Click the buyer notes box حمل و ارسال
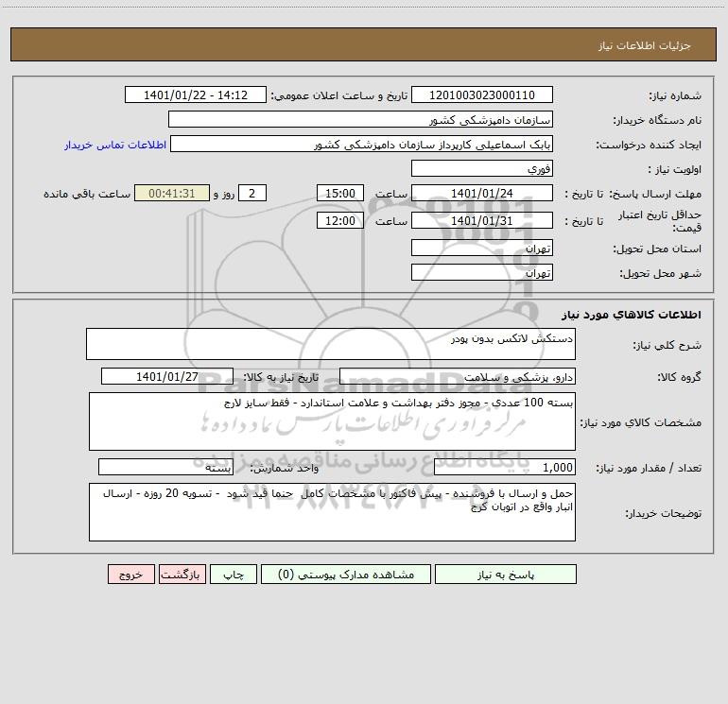This screenshot has height=704, width=728. pos(332,512)
